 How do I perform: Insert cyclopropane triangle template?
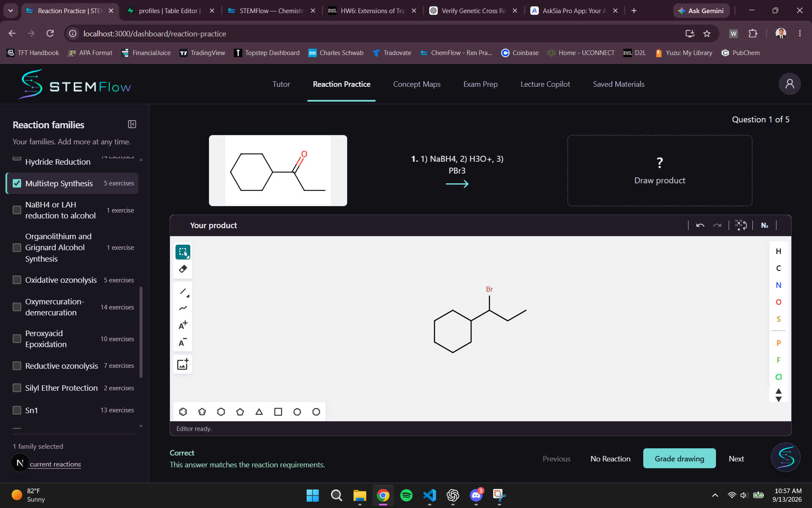(259, 411)
